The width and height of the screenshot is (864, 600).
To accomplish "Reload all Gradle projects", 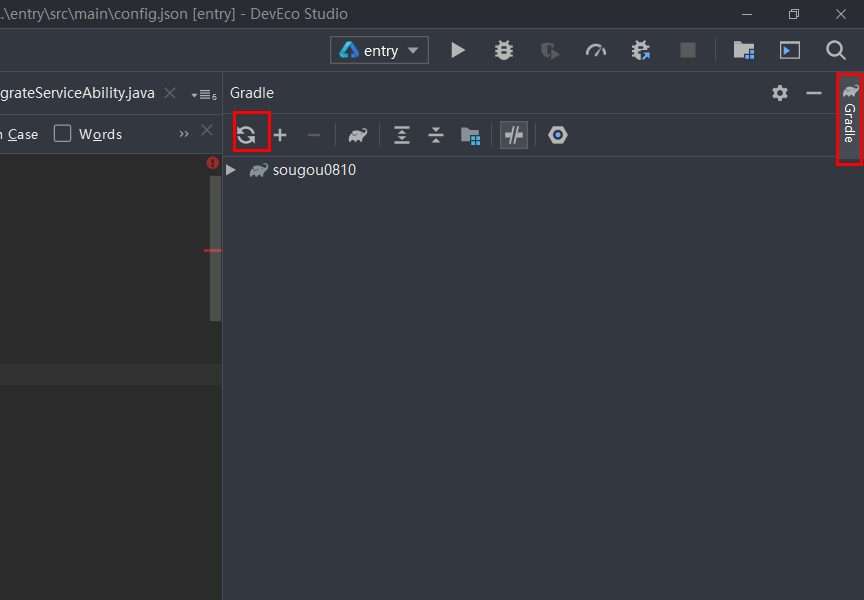I will [x=246, y=135].
